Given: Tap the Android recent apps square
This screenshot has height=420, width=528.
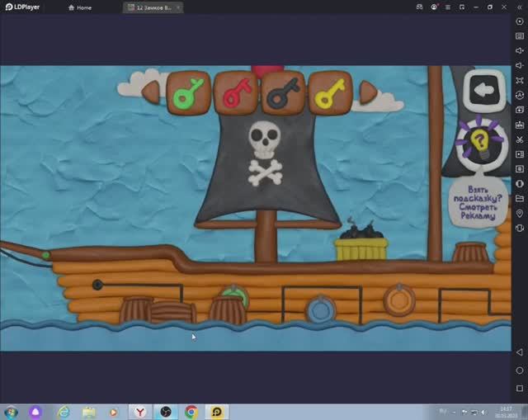Looking at the screenshot, I should coord(520,389).
